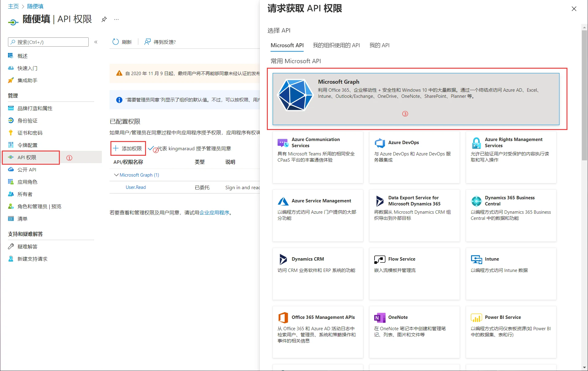Choose the Power BI Service icon

[x=476, y=318]
